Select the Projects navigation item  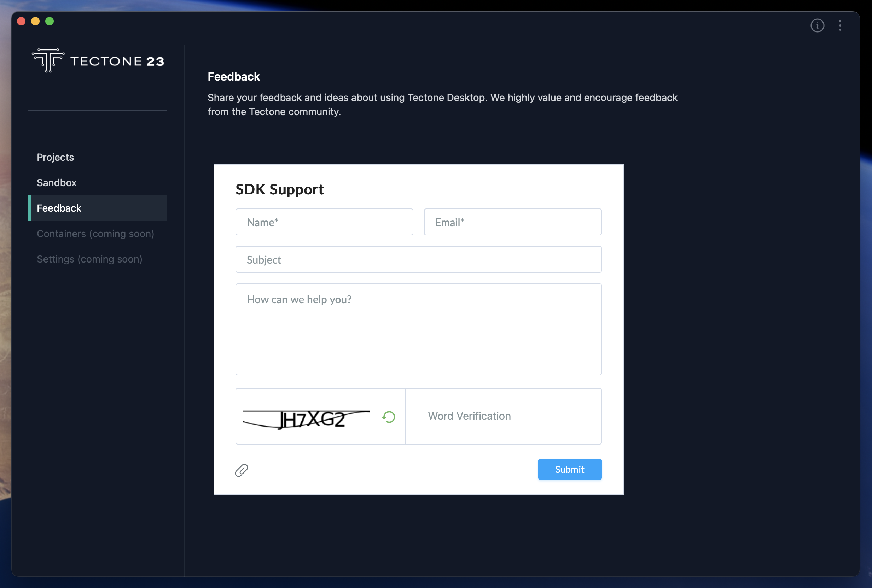(55, 156)
